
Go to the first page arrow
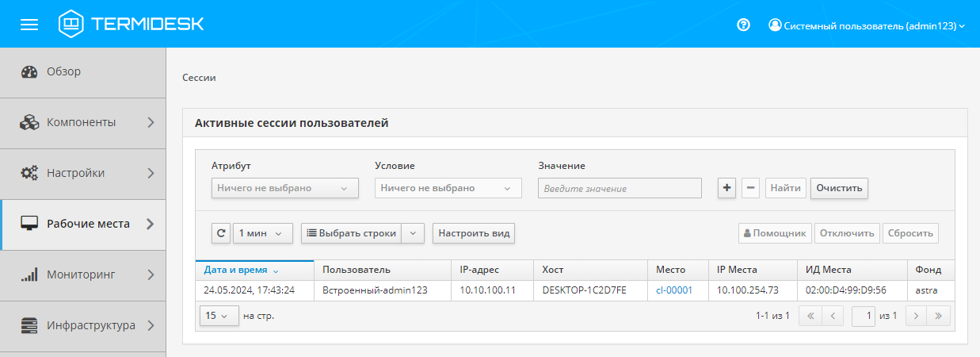pos(810,316)
